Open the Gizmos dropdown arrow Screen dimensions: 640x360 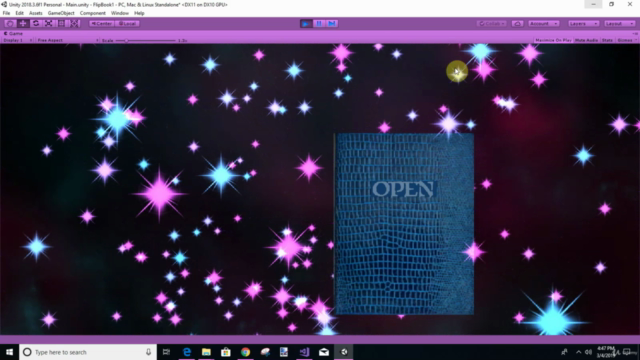coord(636,40)
